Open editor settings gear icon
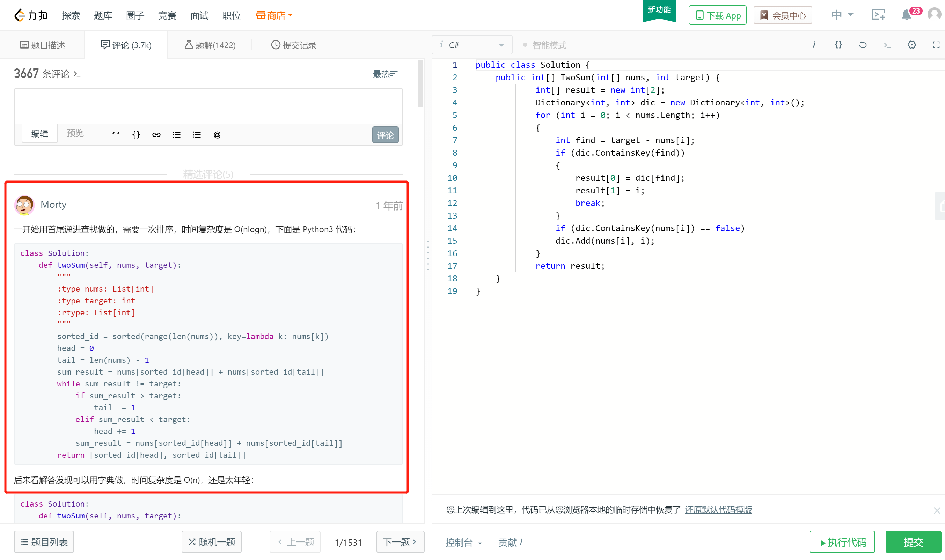 tap(911, 45)
